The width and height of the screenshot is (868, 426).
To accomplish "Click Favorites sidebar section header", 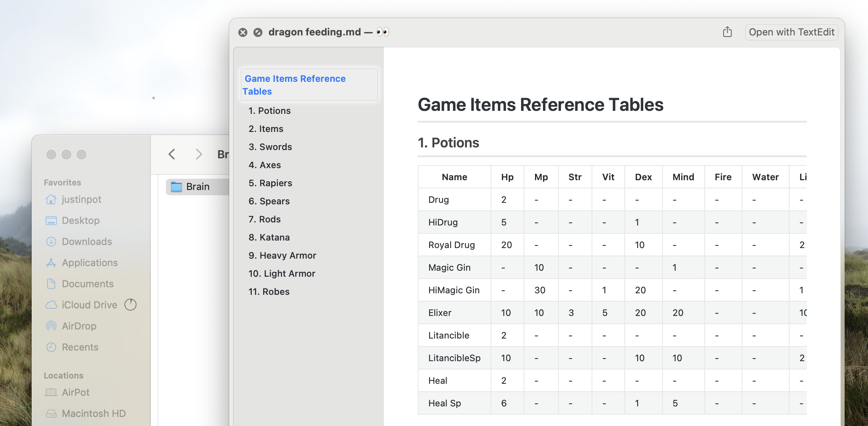I will point(62,182).
